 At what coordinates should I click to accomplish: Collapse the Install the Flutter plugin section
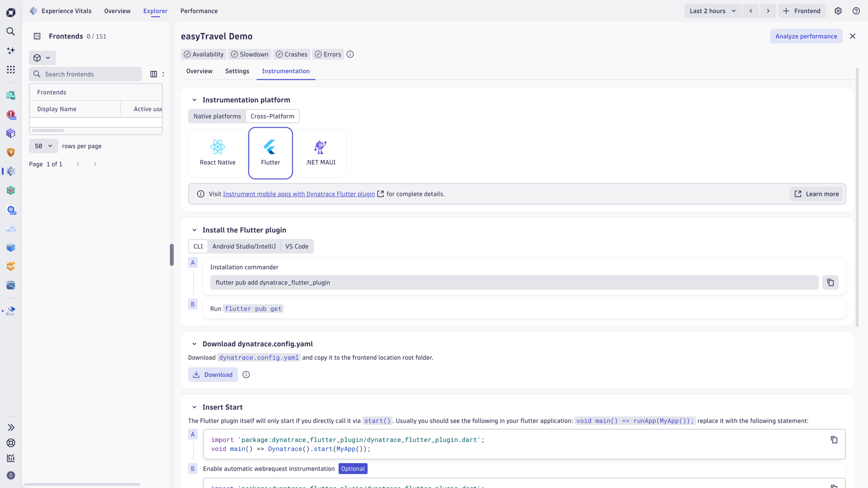(194, 230)
